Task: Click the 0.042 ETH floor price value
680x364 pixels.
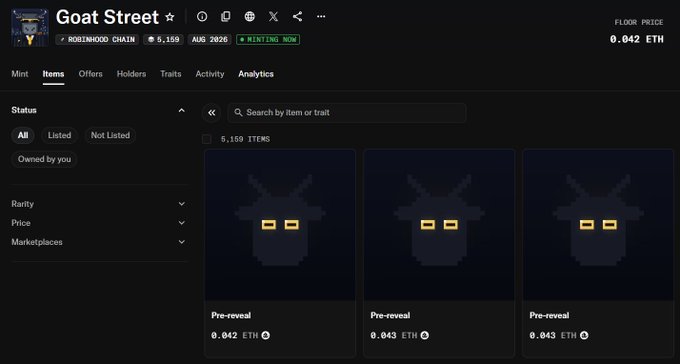Action: point(637,39)
